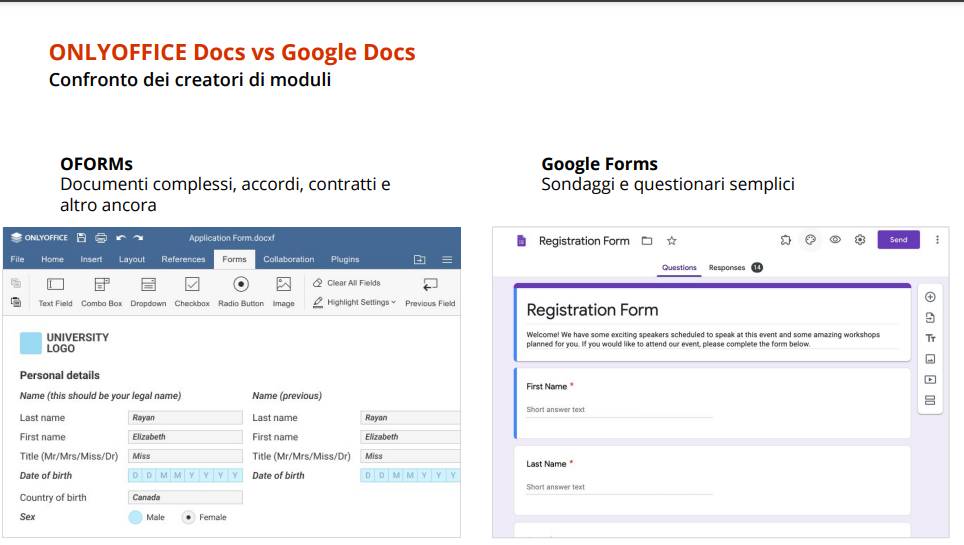This screenshot has width=964, height=545.
Task: Click the left Last name field 'Rayan'
Action: coord(185,418)
